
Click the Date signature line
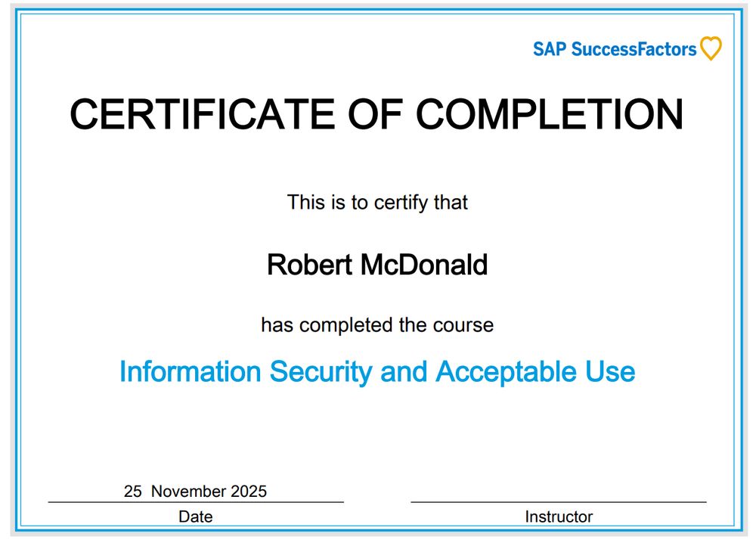(x=195, y=502)
